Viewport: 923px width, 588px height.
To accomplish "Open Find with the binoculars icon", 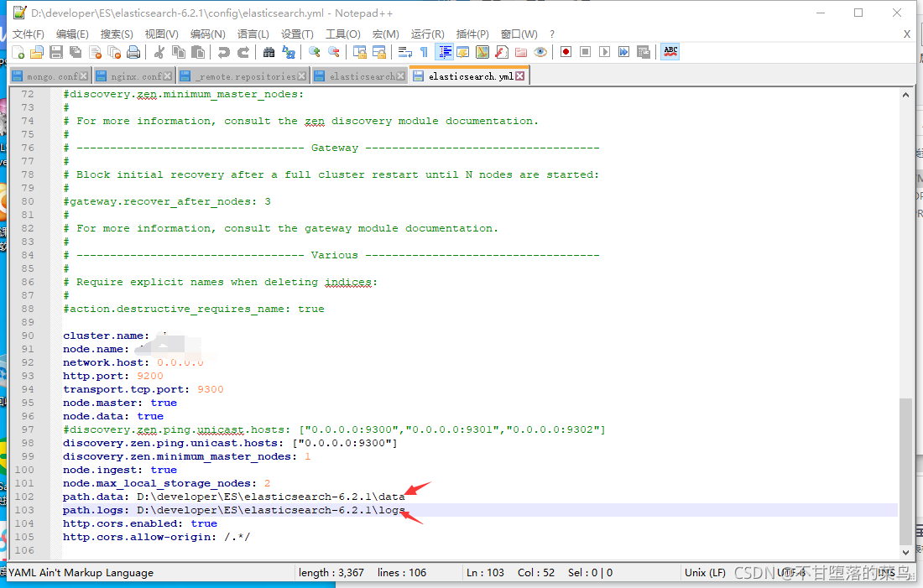I will pyautogui.click(x=269, y=52).
